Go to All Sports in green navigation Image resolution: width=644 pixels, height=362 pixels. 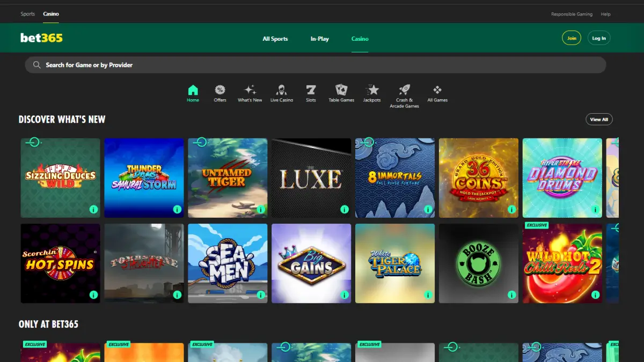point(275,39)
